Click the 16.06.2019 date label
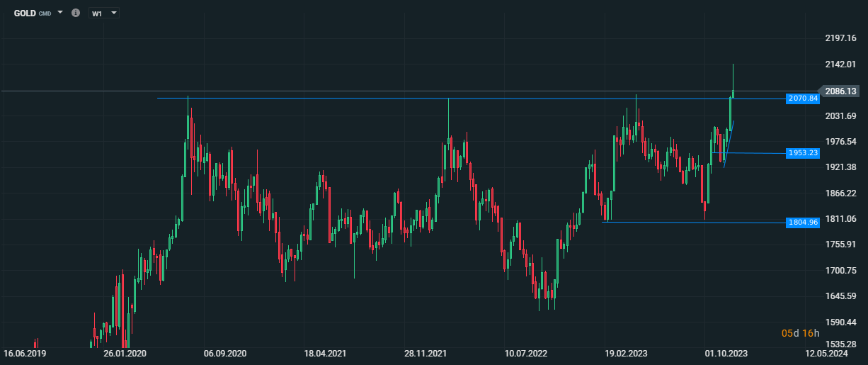Viewport: 868px width, 365px height. 25,353
